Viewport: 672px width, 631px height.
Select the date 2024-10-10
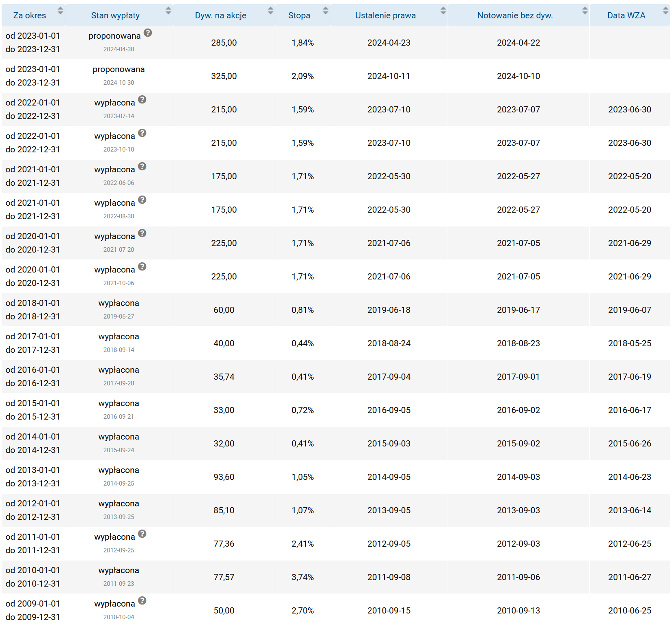coord(518,76)
